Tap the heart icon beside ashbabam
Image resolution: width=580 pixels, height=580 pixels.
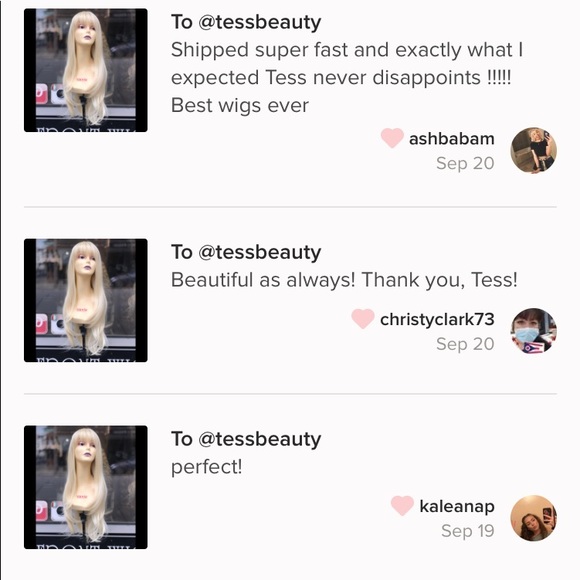tap(392, 138)
